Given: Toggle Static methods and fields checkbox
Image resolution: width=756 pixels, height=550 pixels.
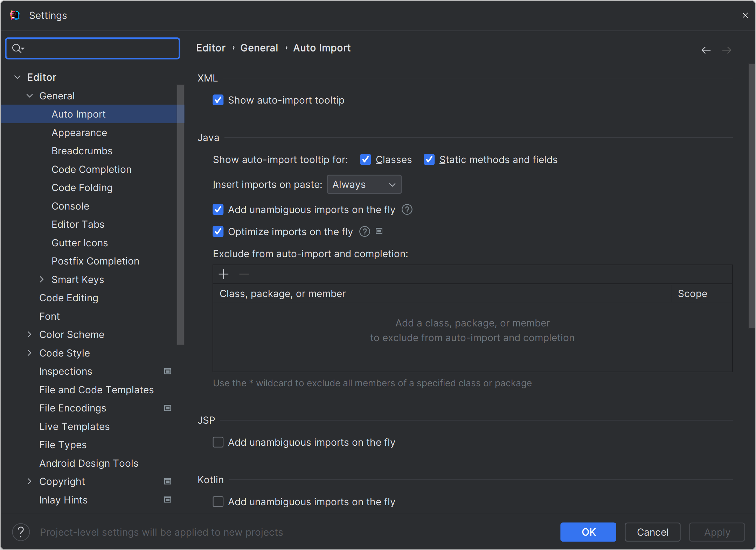Looking at the screenshot, I should 429,160.
